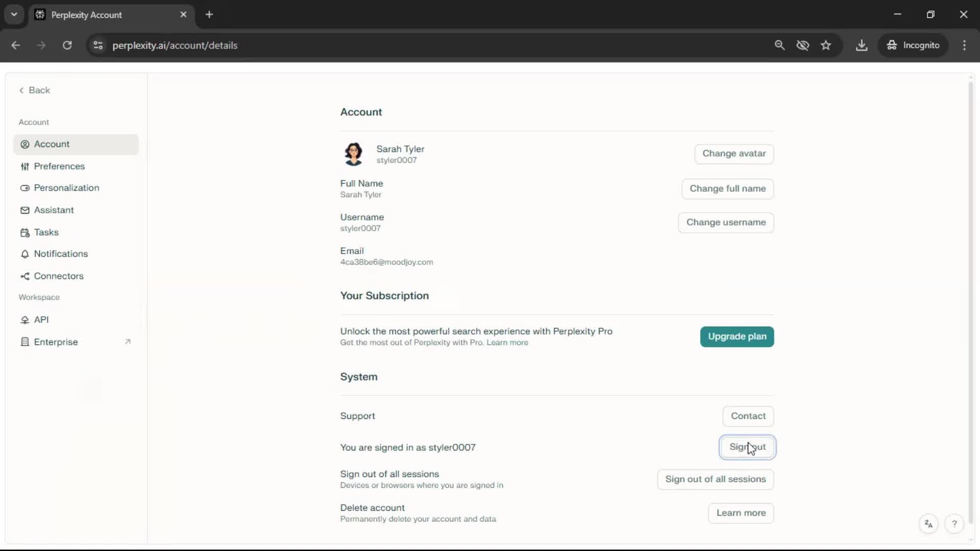Follow the Learn more link under subscription
The image size is (980, 551).
507,343
